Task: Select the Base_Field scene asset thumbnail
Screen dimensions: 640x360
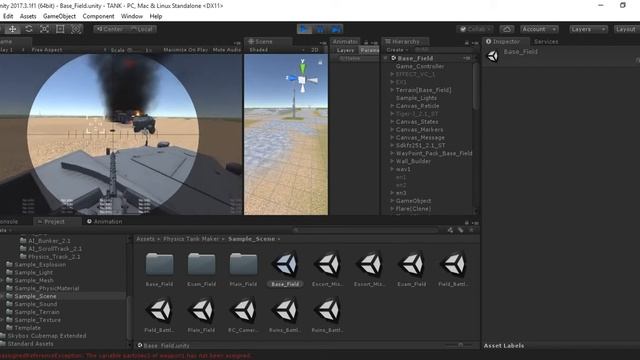Action: click(285, 264)
